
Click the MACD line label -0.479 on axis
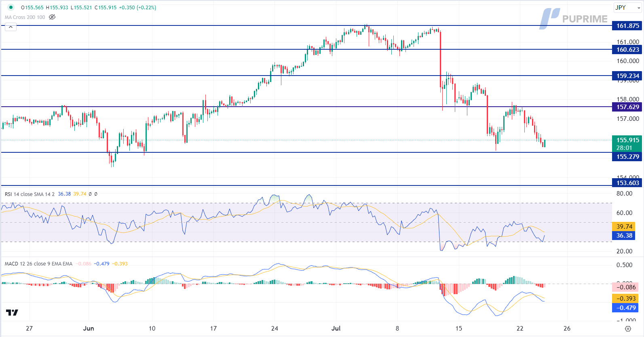625,308
